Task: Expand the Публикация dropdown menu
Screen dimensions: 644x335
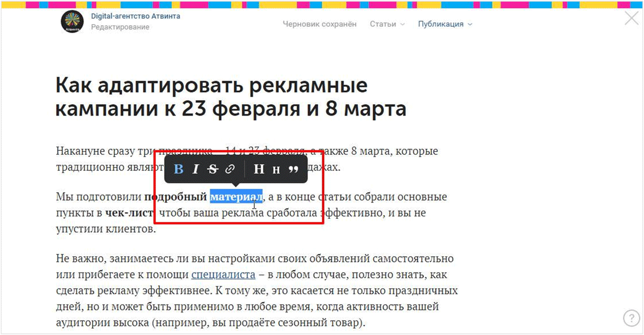Action: pos(445,24)
